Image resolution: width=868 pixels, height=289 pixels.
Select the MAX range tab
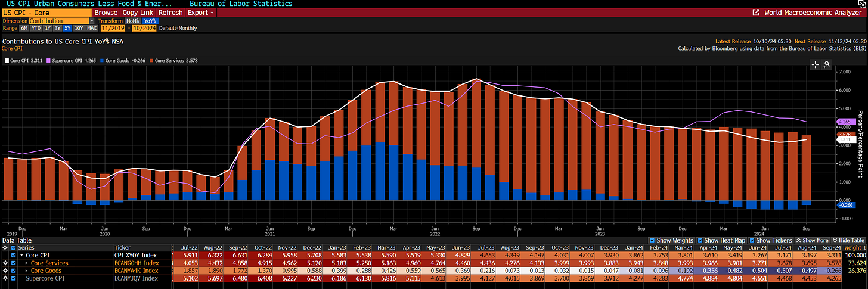click(92, 28)
